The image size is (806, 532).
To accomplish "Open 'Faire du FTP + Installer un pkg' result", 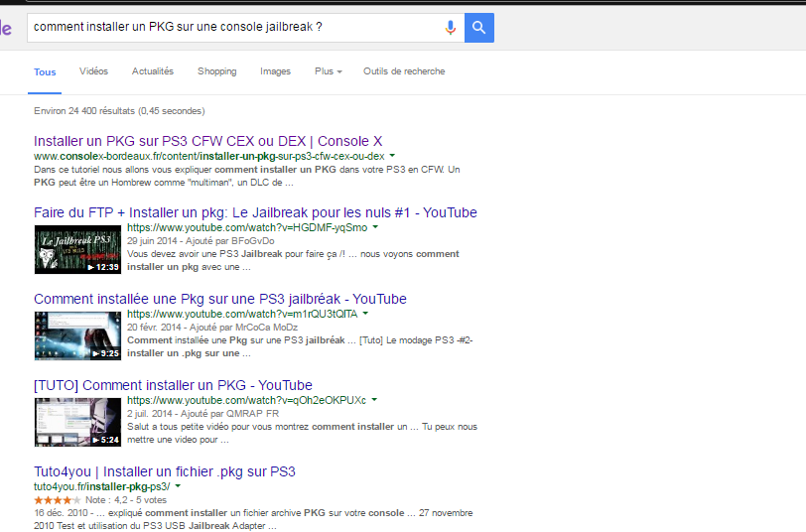I will click(255, 212).
